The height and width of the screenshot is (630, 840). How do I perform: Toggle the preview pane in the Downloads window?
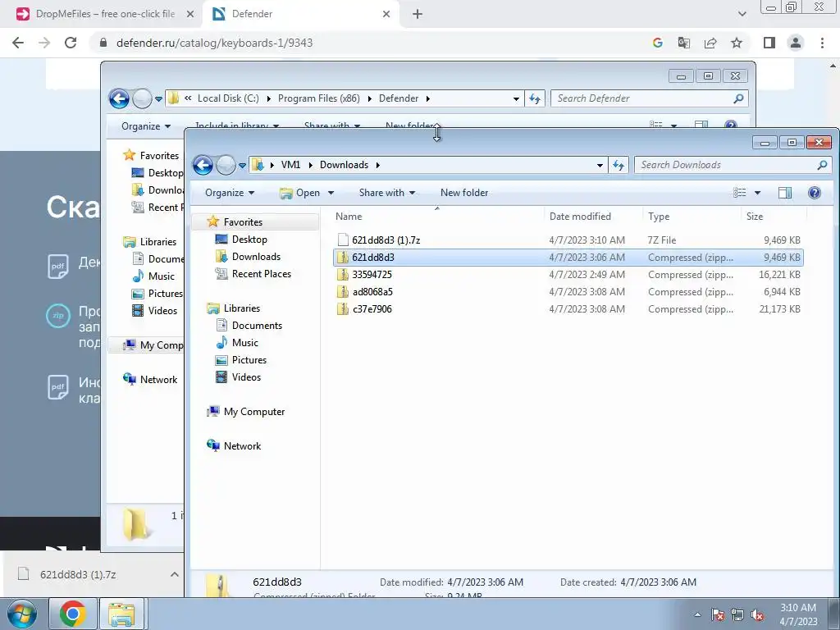click(x=785, y=193)
